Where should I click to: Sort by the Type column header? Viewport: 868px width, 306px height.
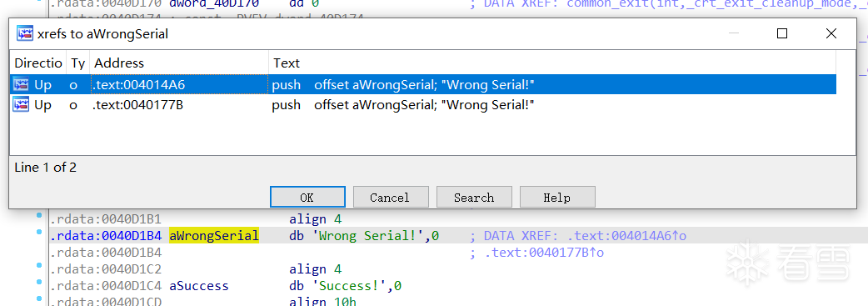[x=78, y=63]
